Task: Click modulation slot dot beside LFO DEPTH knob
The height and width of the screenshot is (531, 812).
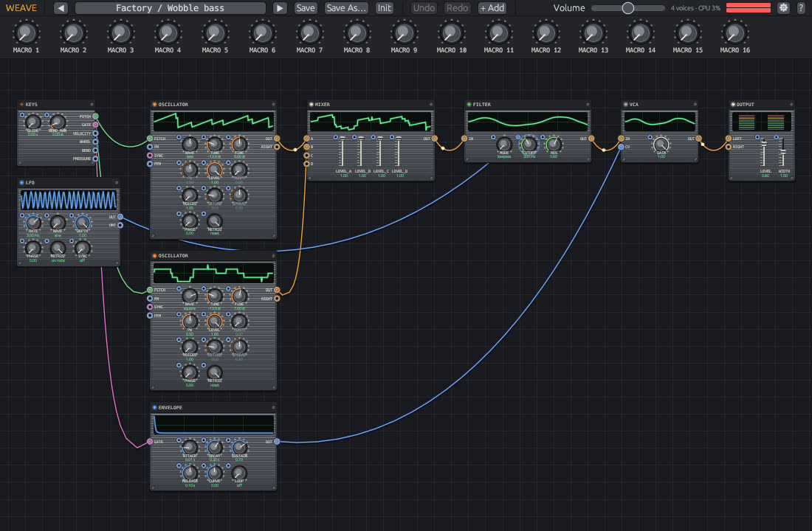Action: click(72, 215)
